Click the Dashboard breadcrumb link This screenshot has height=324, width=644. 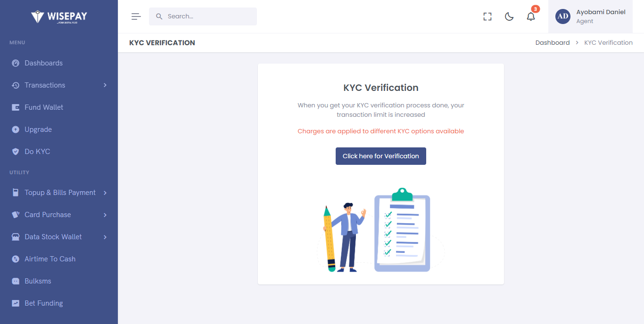coord(553,43)
